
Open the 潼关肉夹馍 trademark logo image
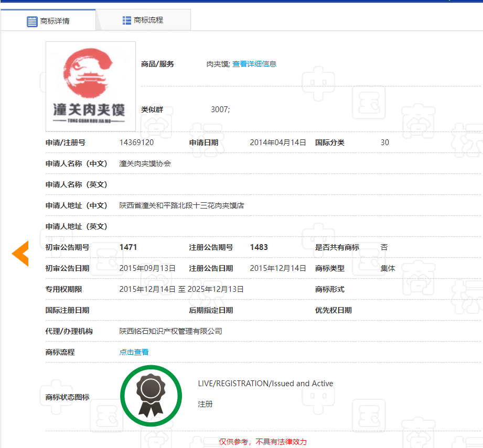coord(90,86)
